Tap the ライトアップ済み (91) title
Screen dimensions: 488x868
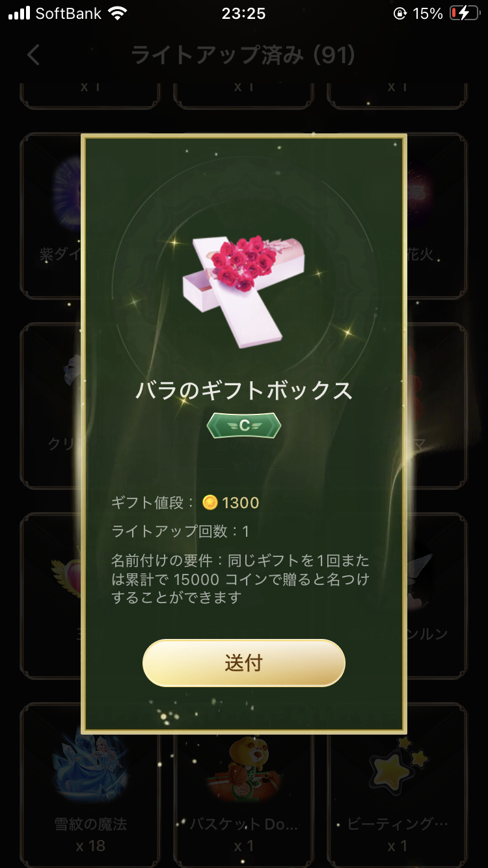click(243, 55)
